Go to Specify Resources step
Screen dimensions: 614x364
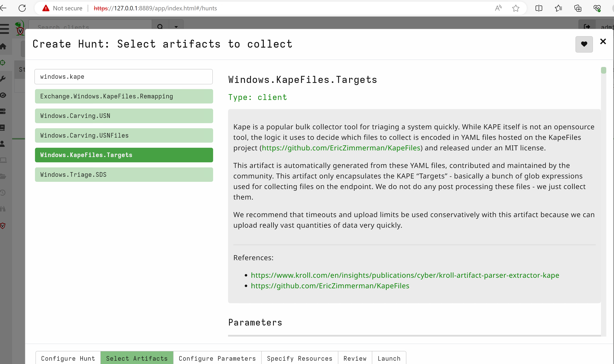point(299,358)
